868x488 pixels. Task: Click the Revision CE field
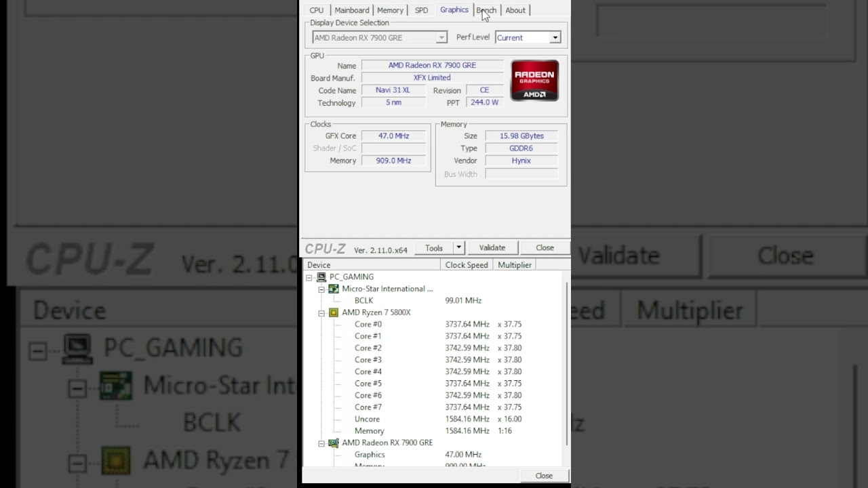click(x=484, y=90)
